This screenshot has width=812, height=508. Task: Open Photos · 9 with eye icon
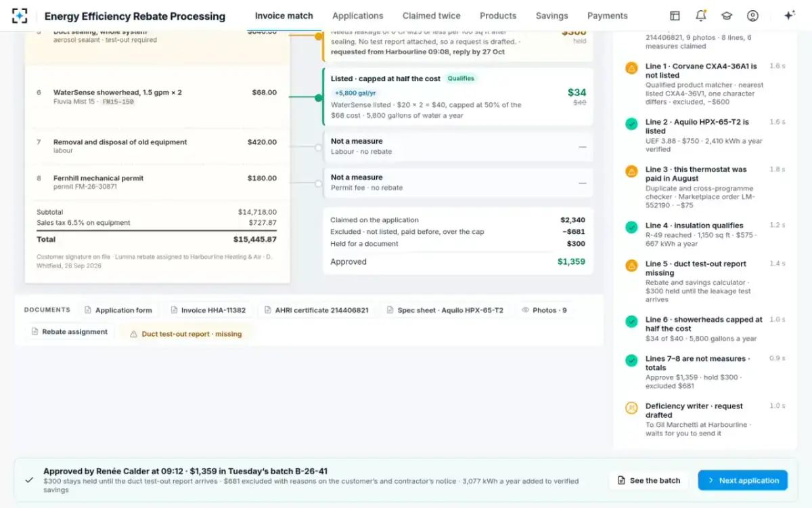point(544,310)
